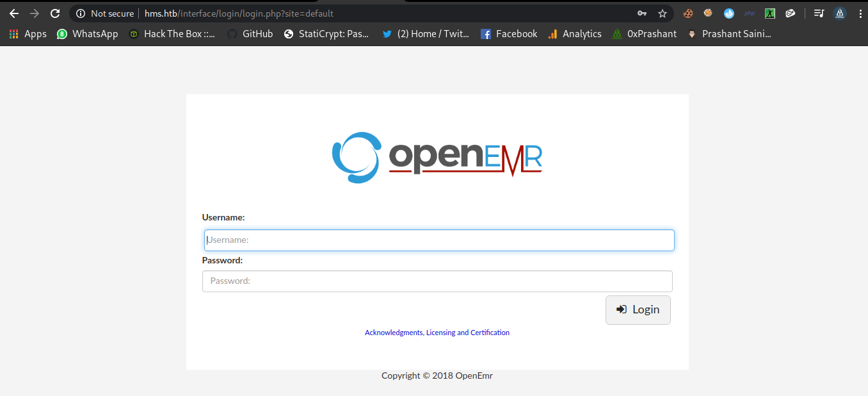The height and width of the screenshot is (396, 868).
Task: Open the GitHub bookmark
Action: (250, 34)
